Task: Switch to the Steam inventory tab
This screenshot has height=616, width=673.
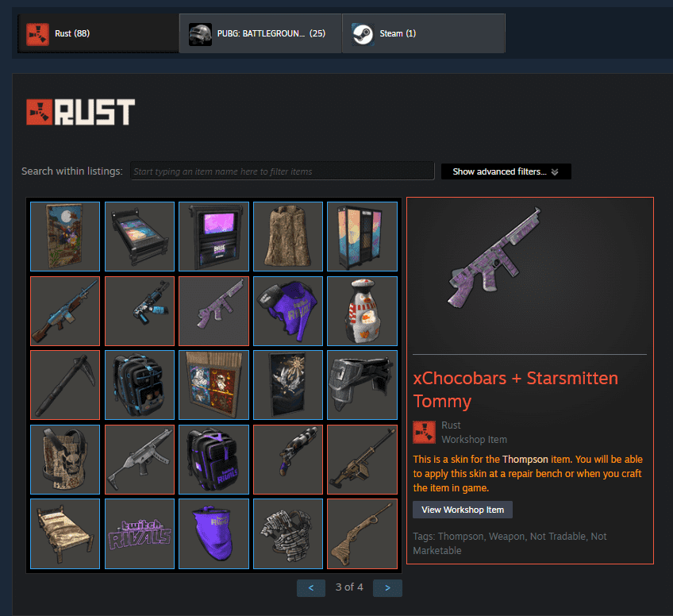Action: [424, 33]
